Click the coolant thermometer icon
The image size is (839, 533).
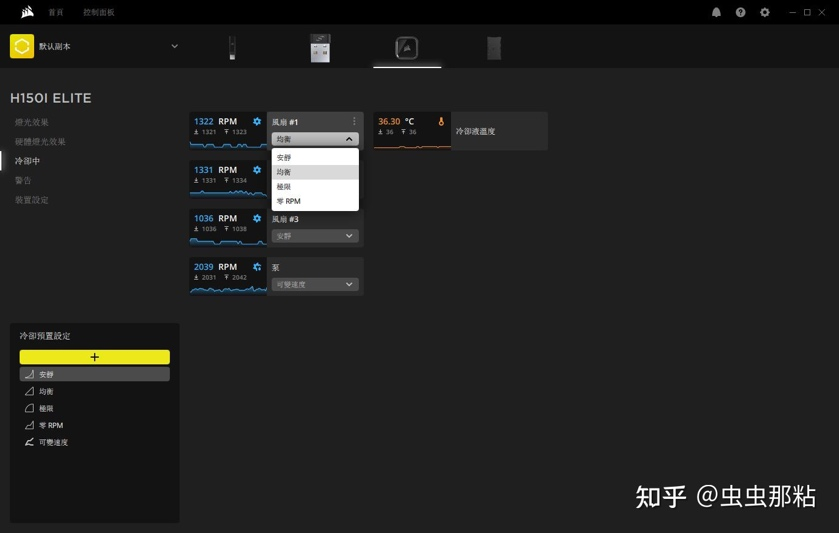tap(441, 121)
